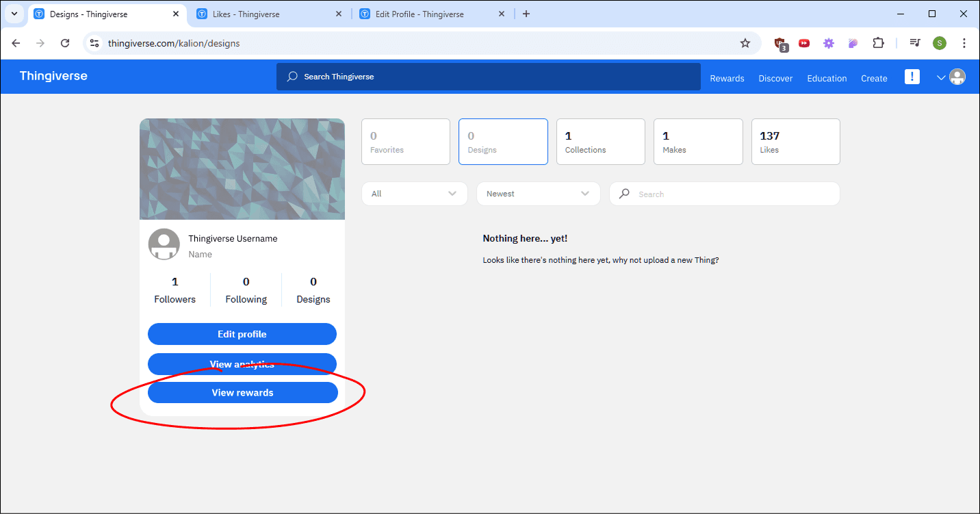
Task: Open the Discover menu
Action: point(775,78)
